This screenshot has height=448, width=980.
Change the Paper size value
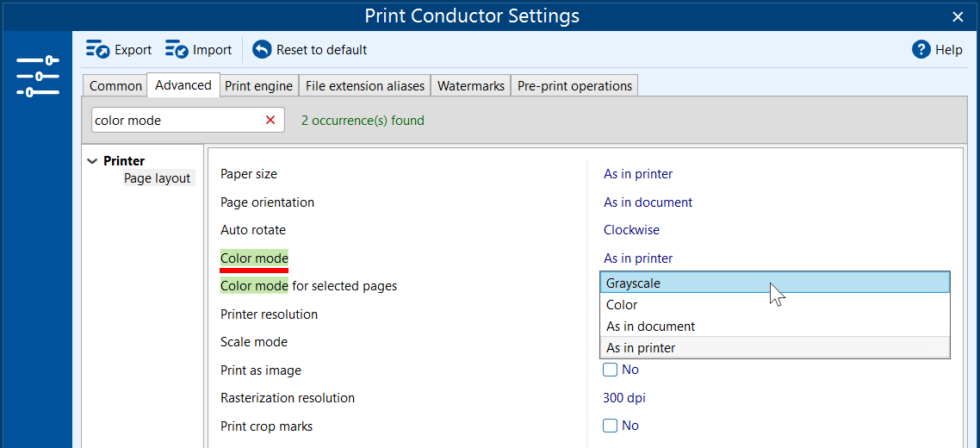click(638, 174)
